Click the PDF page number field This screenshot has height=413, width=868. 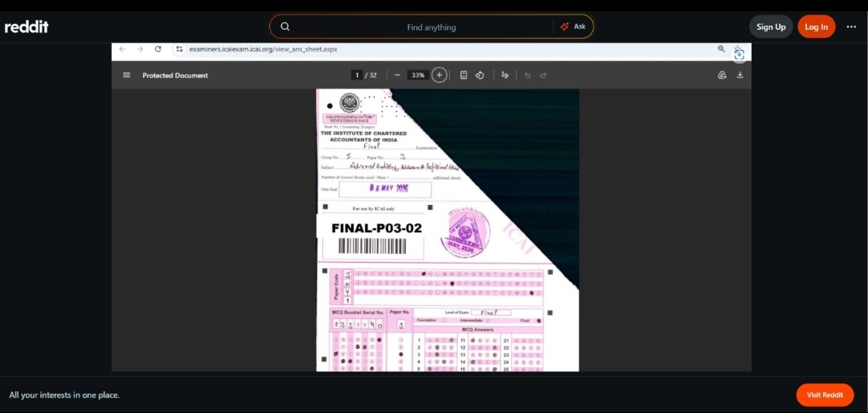pos(357,76)
